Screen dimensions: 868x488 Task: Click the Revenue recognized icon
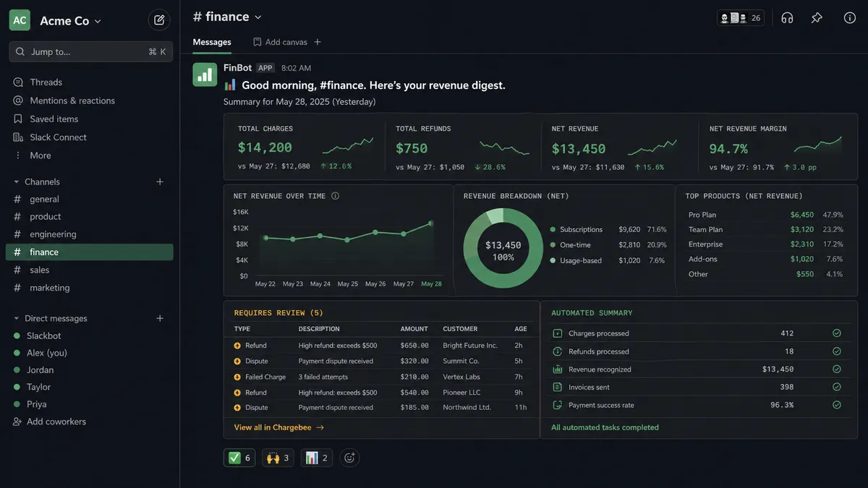557,369
